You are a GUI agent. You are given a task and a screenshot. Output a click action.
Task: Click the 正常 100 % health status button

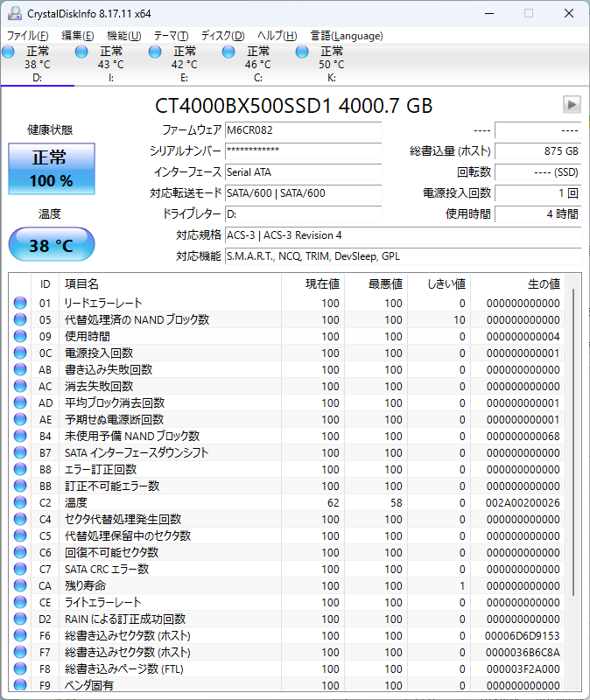[52, 169]
